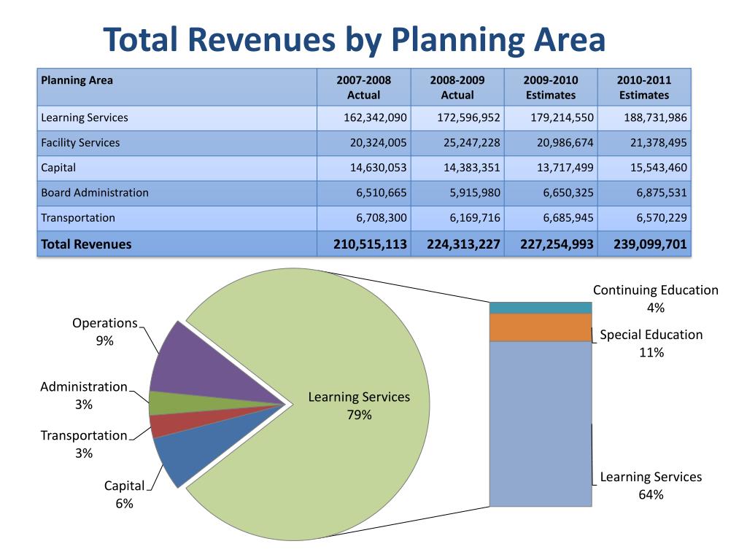Click the title 'Total Revenues by Planning Area'
Viewport: 747px width, 560px height.
click(x=355, y=39)
